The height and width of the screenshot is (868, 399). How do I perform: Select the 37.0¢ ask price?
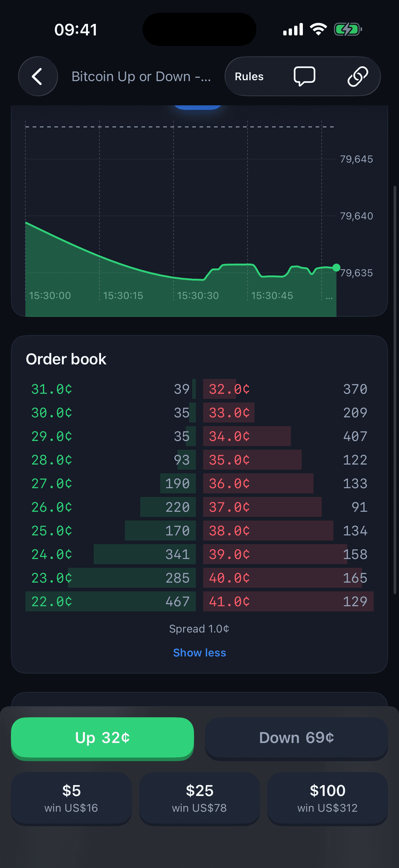229,507
